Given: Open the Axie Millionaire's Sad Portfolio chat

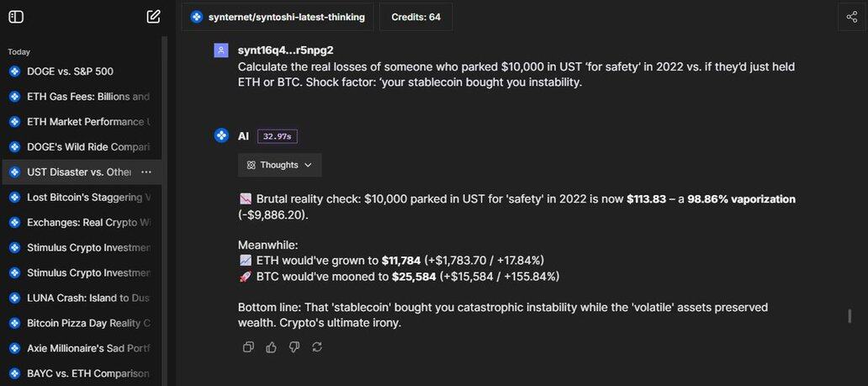Looking at the screenshot, I should pos(88,348).
